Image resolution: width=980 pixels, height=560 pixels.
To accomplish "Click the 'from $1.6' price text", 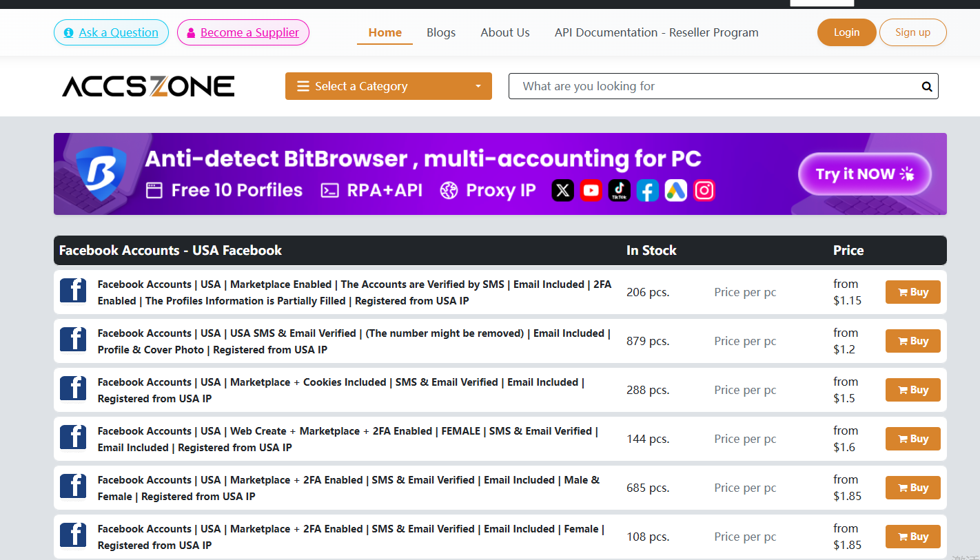I will [x=846, y=439].
